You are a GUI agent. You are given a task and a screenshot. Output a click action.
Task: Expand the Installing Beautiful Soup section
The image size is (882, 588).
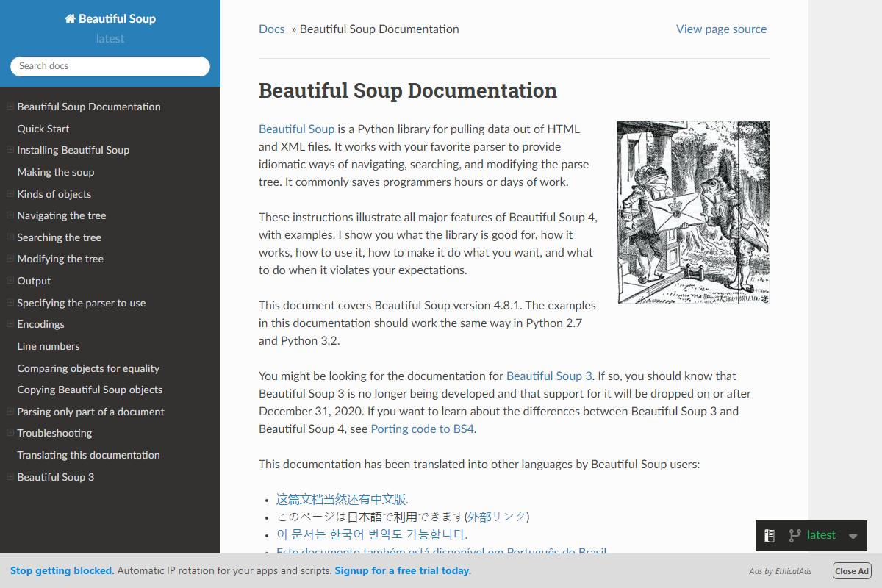point(10,150)
